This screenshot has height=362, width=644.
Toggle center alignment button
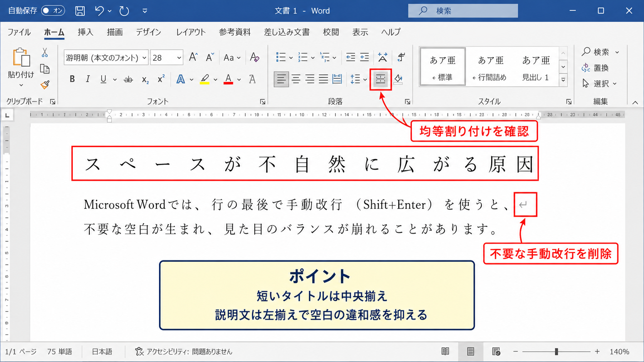(296, 79)
